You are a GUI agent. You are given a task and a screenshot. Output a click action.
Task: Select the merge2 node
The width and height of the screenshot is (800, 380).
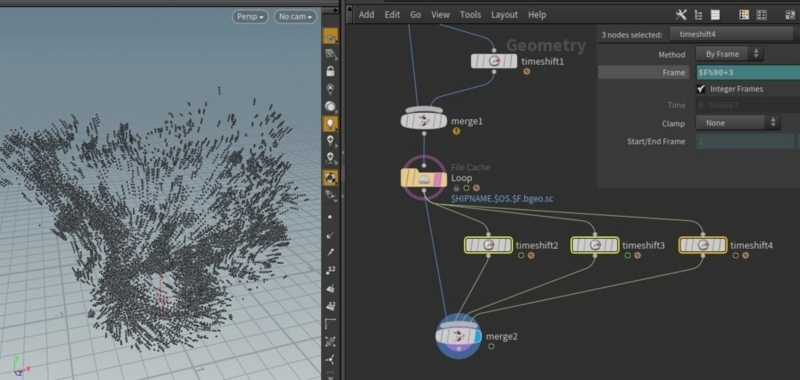458,336
